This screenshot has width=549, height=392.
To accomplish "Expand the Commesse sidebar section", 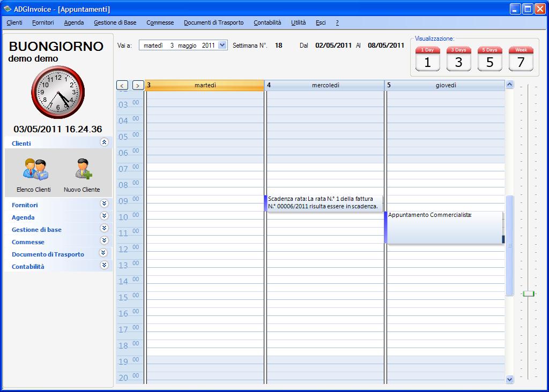I will tap(104, 241).
